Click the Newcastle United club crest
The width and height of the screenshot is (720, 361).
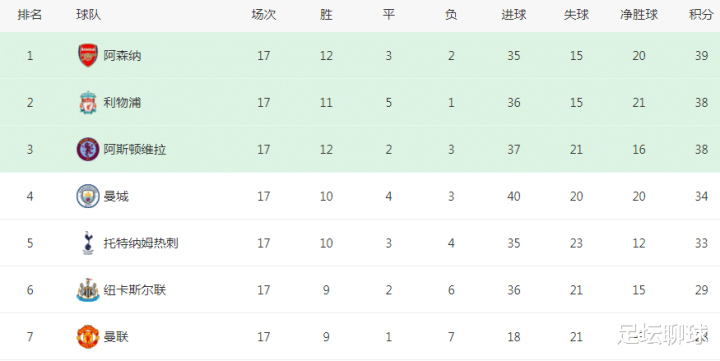[88, 290]
